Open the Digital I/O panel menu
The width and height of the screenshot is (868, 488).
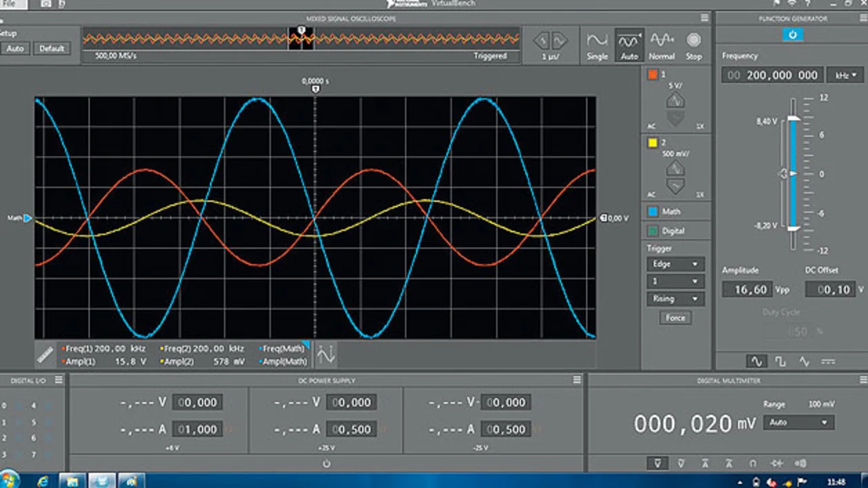coord(59,380)
